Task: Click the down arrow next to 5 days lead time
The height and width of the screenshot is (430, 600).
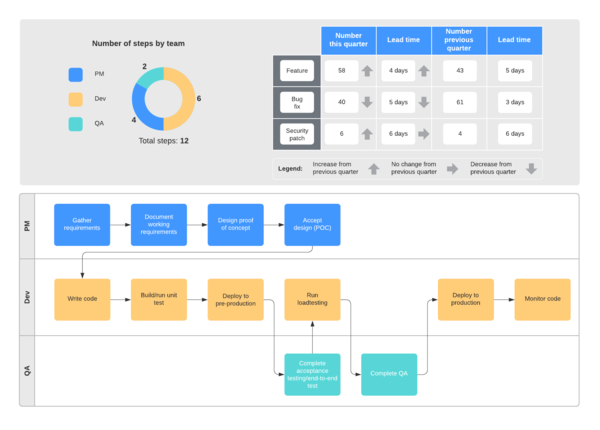Action: coord(423,102)
